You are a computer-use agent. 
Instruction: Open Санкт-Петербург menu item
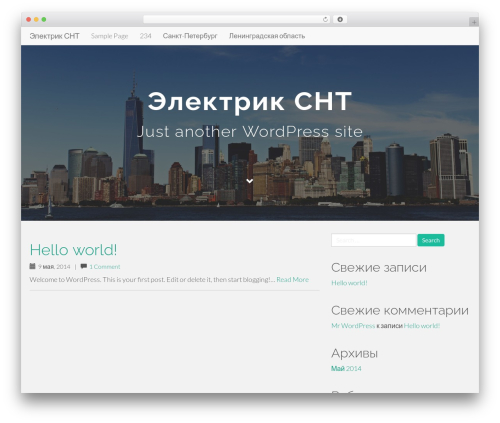click(190, 36)
